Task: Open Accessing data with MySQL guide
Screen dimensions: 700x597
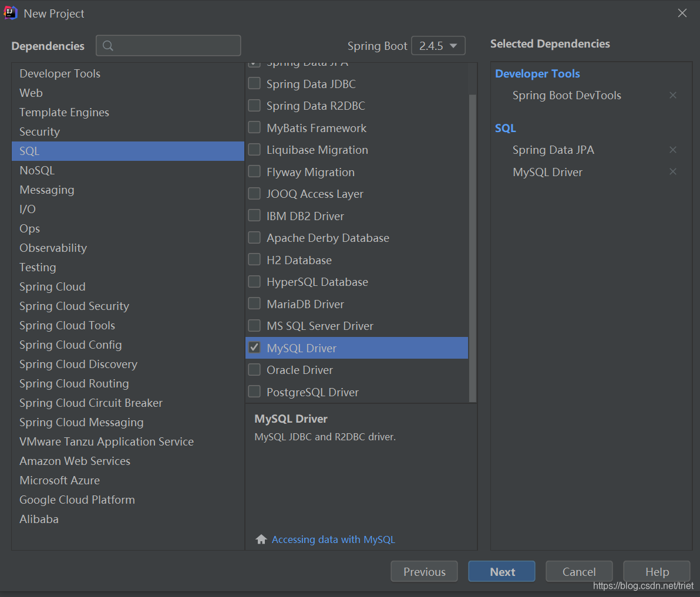Action: 334,539
